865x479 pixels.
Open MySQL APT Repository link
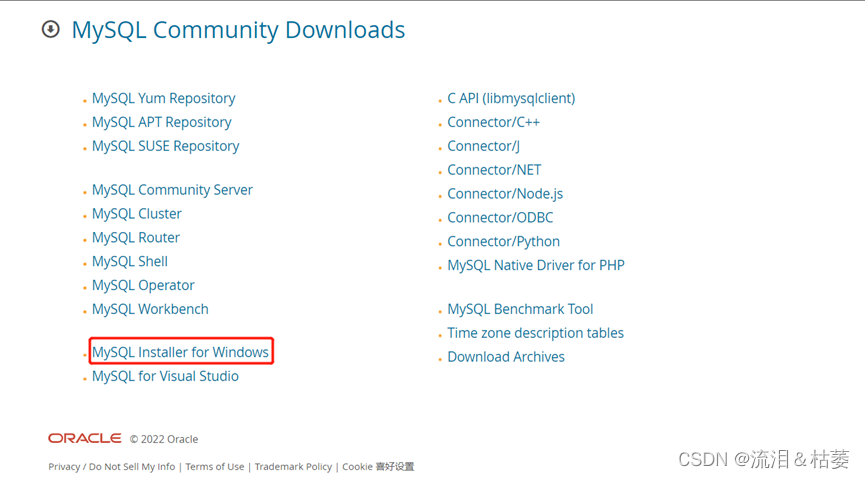(x=162, y=122)
